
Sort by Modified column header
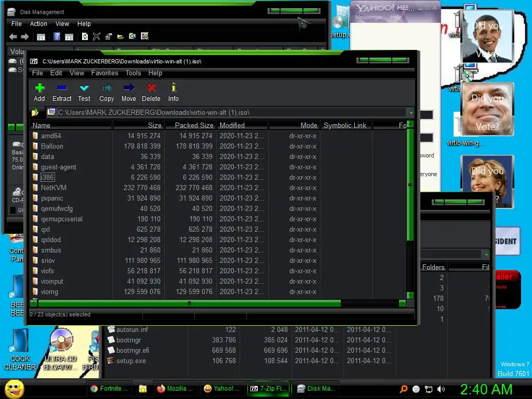243,125
